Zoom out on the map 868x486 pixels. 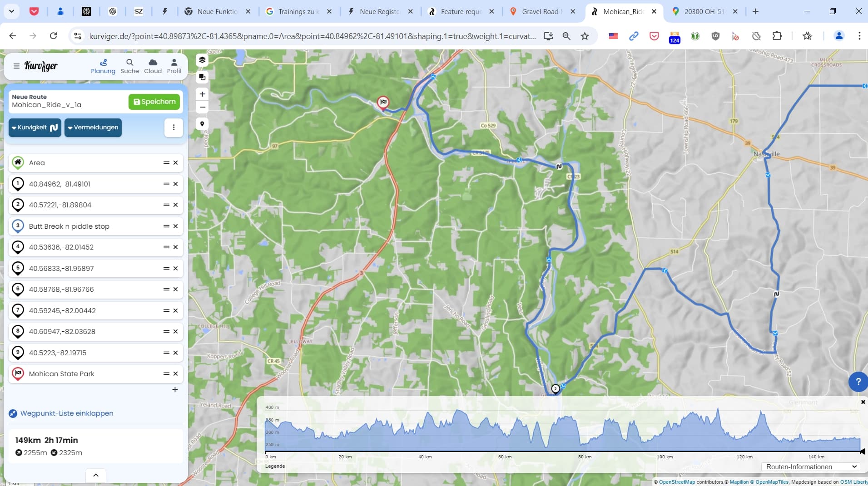tap(202, 108)
